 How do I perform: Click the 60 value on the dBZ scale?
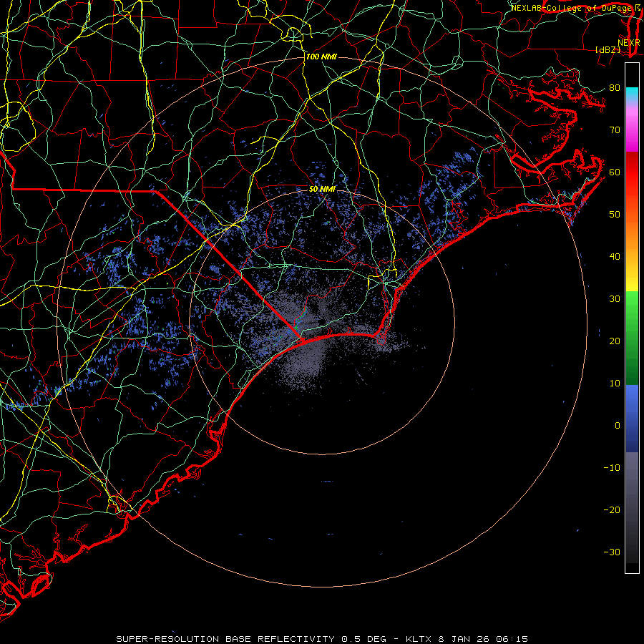coord(615,172)
